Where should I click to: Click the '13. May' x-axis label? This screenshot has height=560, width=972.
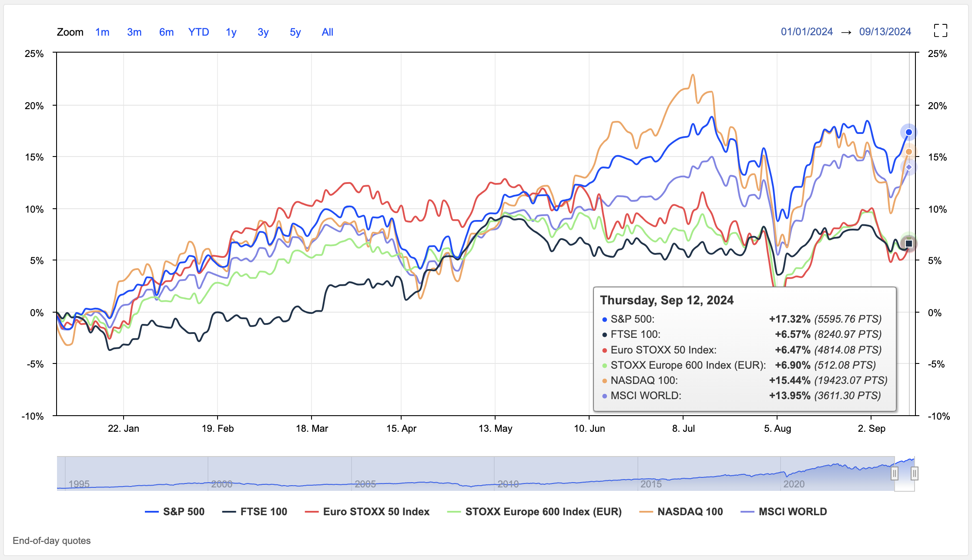(495, 428)
